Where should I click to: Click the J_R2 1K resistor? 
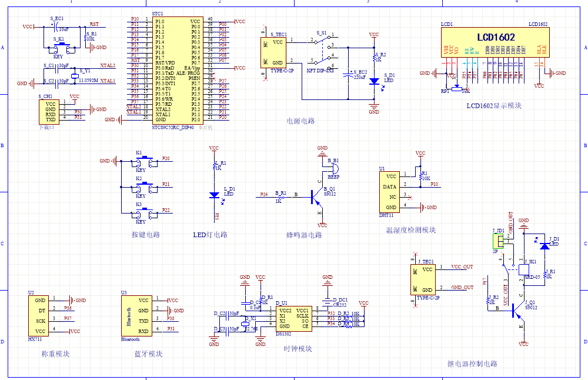tap(488, 301)
